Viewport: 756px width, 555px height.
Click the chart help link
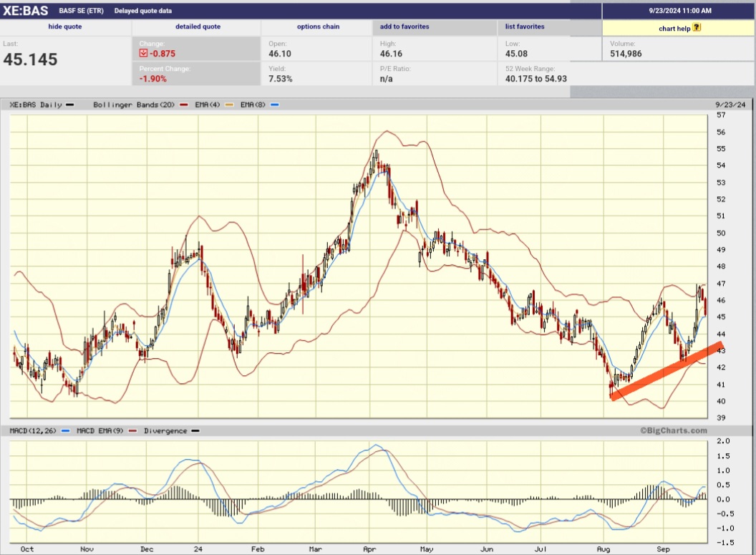click(674, 29)
